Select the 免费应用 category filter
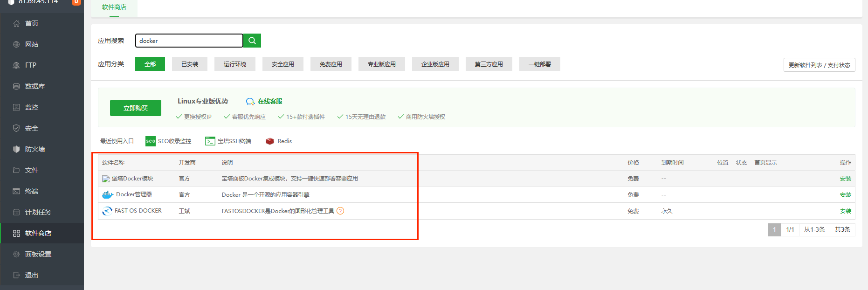Viewport: 868px width, 290px height. (x=331, y=64)
